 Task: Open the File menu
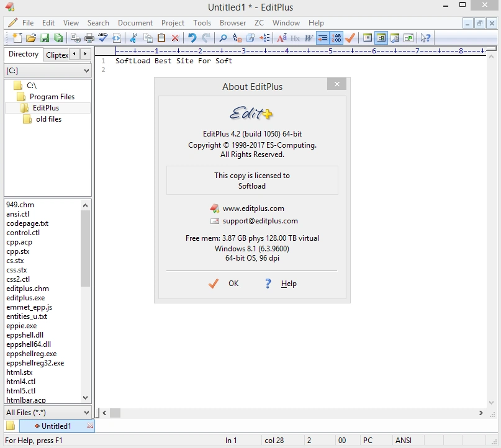[x=28, y=23]
